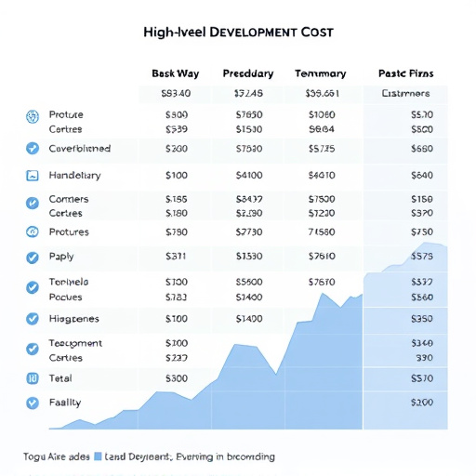Click the Protures row label
The height and width of the screenshot is (476, 476).
[69, 232]
